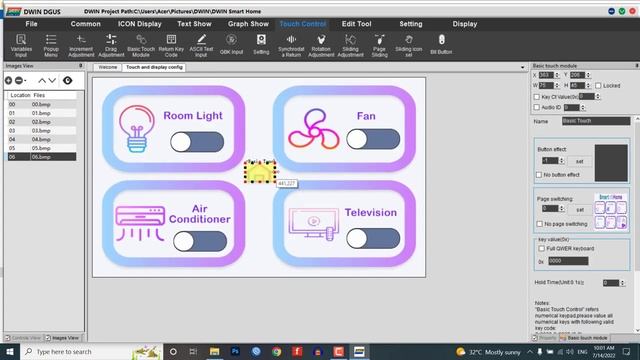Click the Air Conditioner toggle switch
The width and height of the screenshot is (640, 360).
[200, 241]
